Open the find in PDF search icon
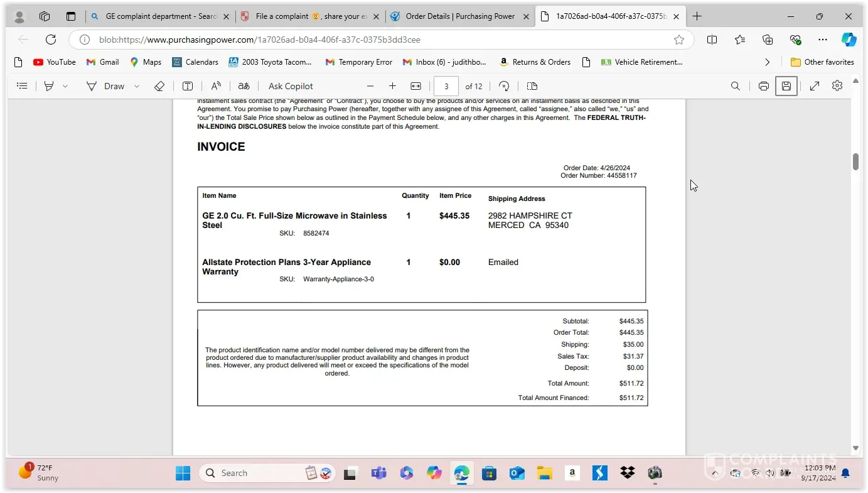 736,86
